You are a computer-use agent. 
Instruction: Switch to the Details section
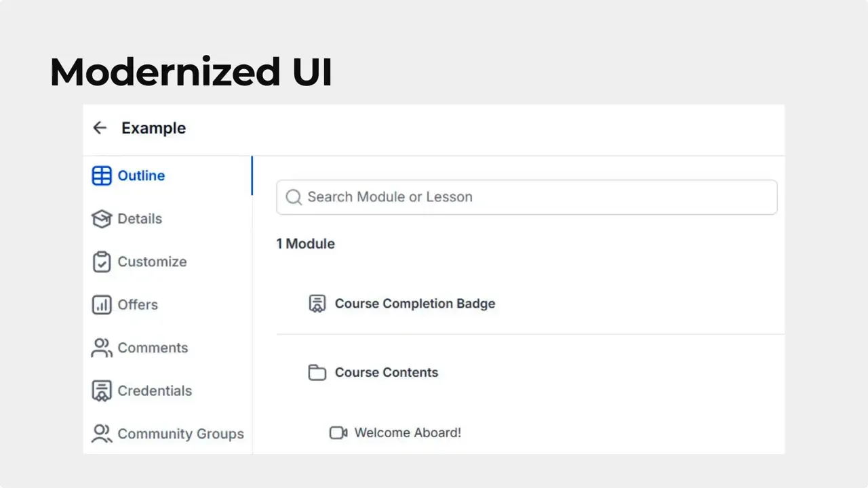[140, 219]
